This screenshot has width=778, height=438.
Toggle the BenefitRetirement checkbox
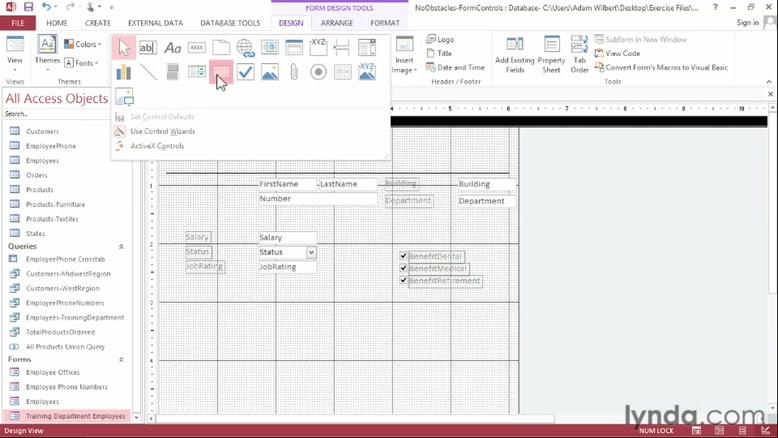pos(403,280)
